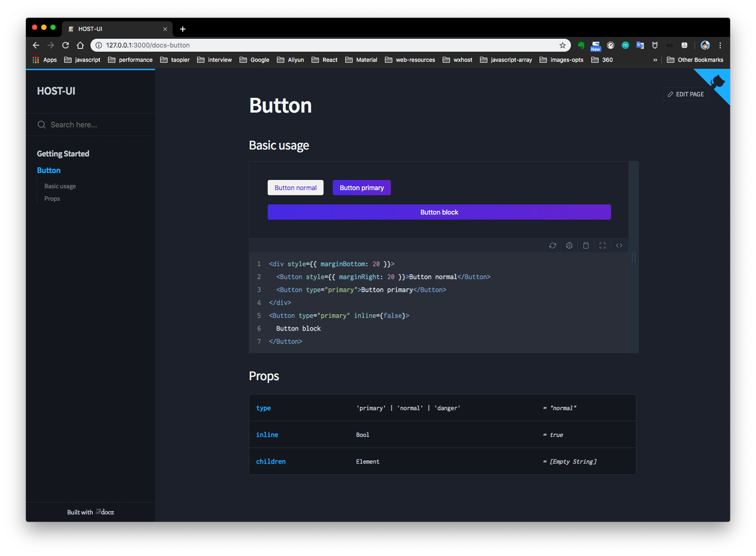Open the docz link in the footer

pyautogui.click(x=105, y=512)
